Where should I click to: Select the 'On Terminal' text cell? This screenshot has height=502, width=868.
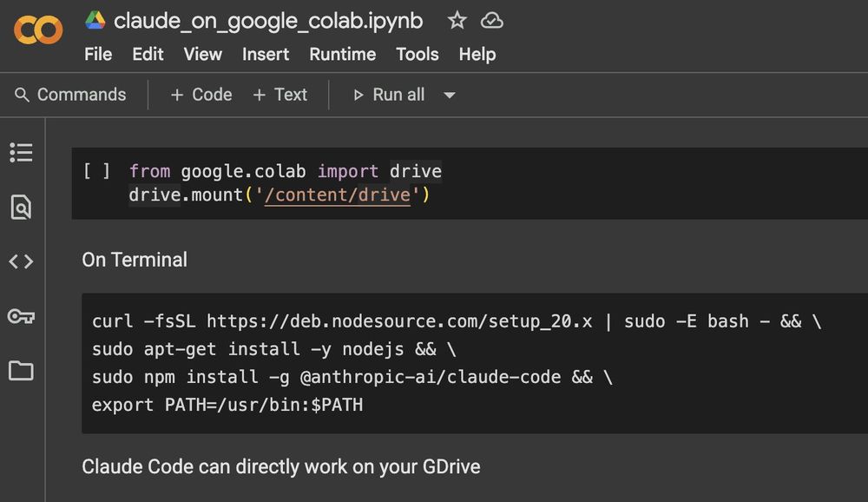pos(135,260)
